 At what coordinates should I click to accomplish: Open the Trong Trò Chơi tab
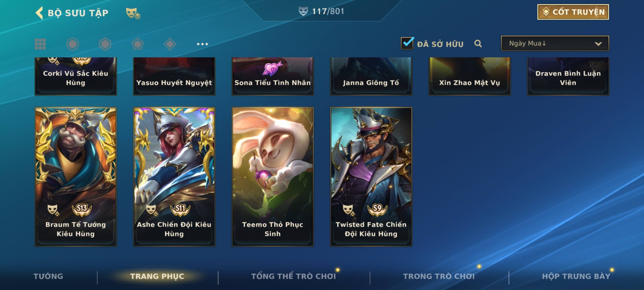click(439, 276)
